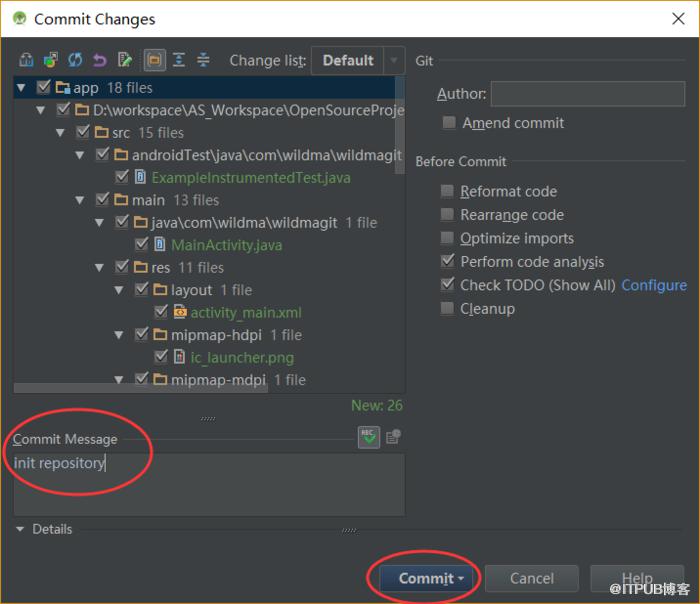Click the Help button
This screenshot has height=604, width=700.
637,579
